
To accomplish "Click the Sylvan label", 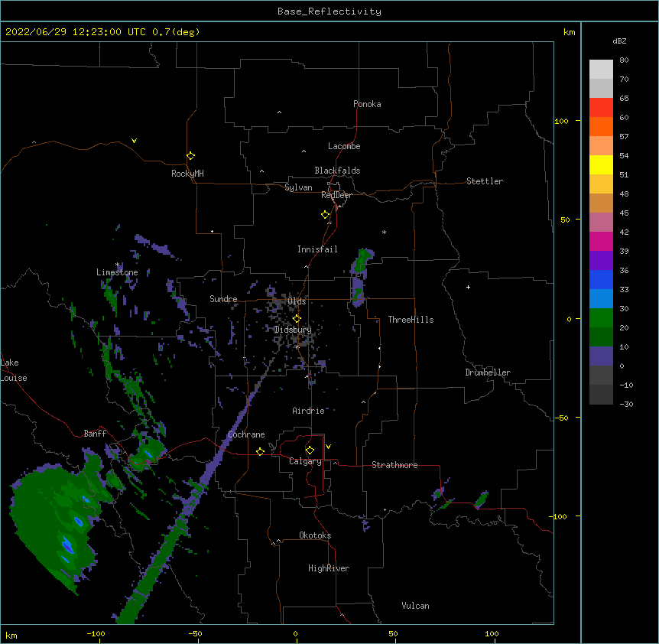I will [x=298, y=187].
